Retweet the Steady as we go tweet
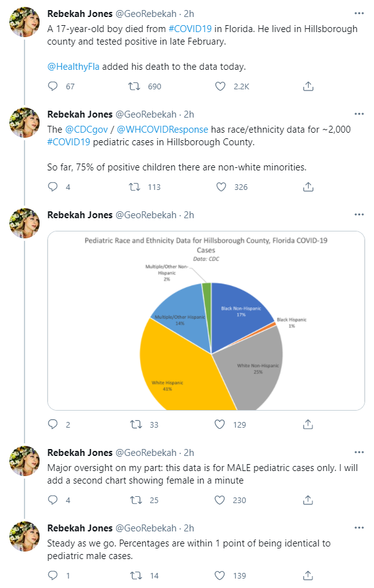 [136, 575]
